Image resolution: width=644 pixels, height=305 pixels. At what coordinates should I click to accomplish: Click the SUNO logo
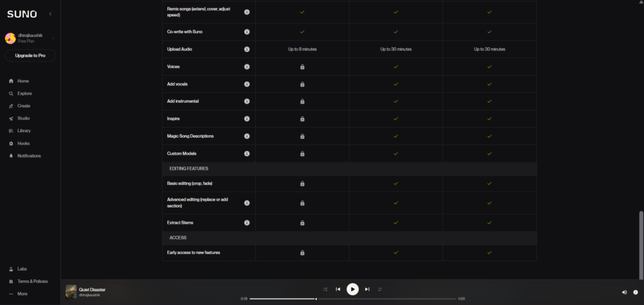(22, 14)
